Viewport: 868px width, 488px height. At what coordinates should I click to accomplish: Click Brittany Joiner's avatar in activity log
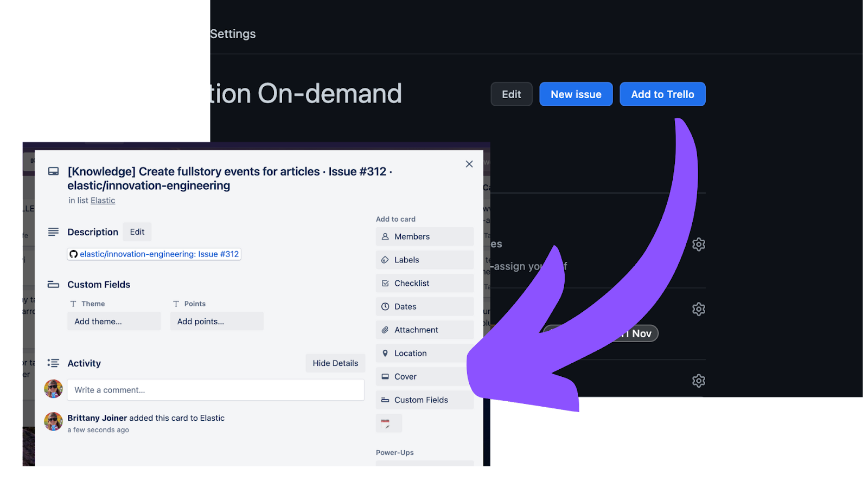(53, 421)
